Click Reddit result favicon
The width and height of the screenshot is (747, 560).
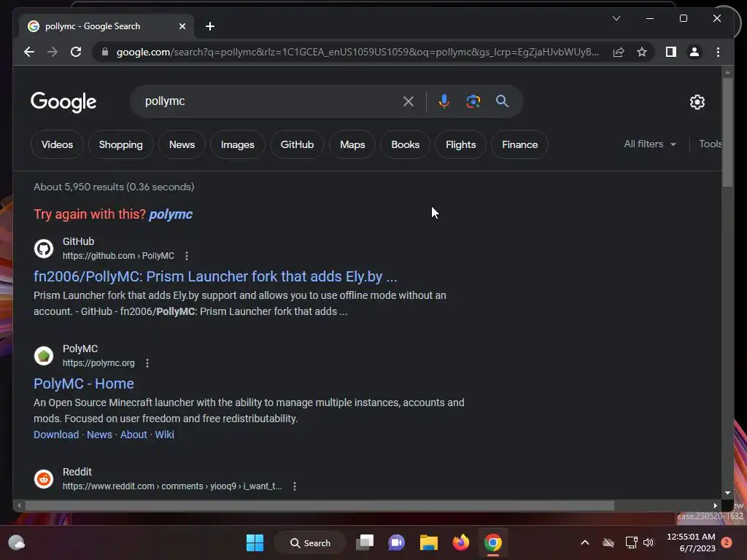[44, 479]
